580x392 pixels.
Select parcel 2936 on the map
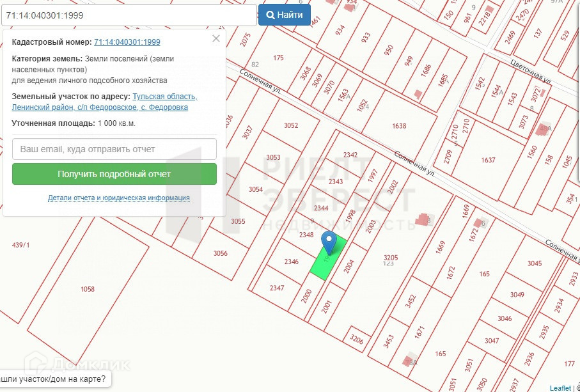[529, 359]
